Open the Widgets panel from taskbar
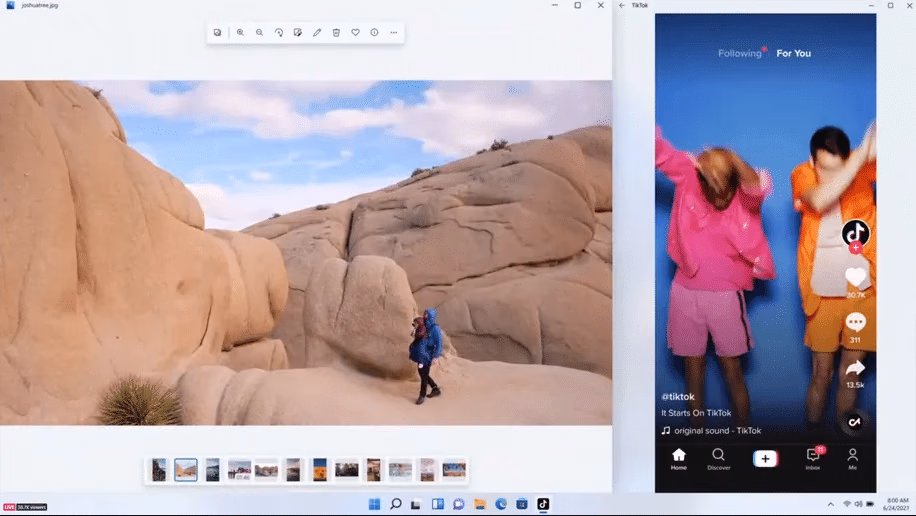Image resolution: width=916 pixels, height=516 pixels. pyautogui.click(x=438, y=504)
